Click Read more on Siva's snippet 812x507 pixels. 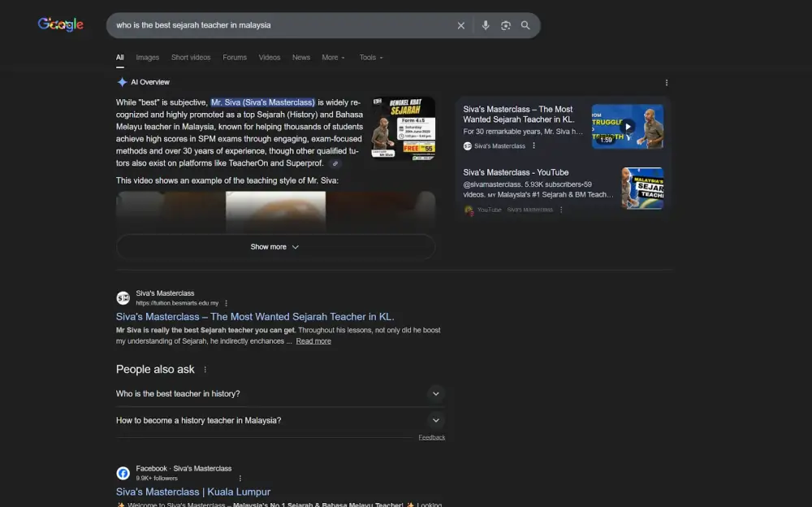coord(313,341)
